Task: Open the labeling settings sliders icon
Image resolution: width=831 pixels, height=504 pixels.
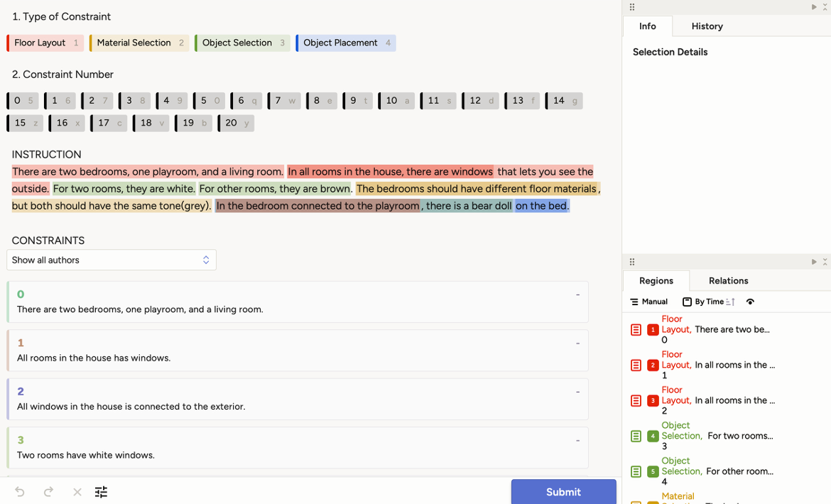Action: [101, 492]
